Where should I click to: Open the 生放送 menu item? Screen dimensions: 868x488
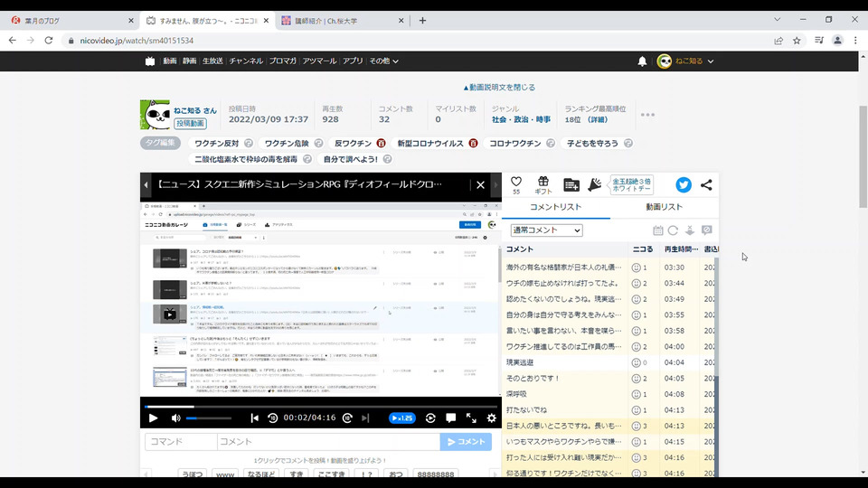click(212, 61)
